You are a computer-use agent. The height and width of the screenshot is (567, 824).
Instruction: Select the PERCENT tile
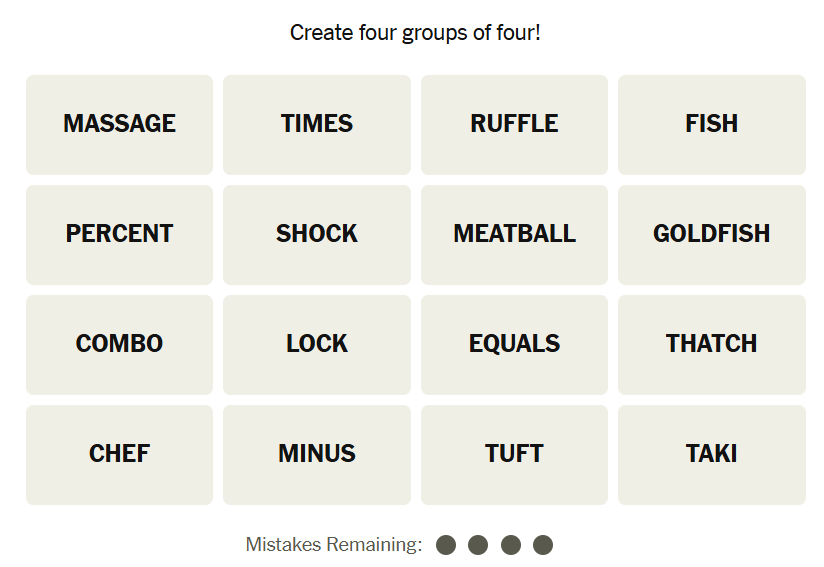coord(119,234)
